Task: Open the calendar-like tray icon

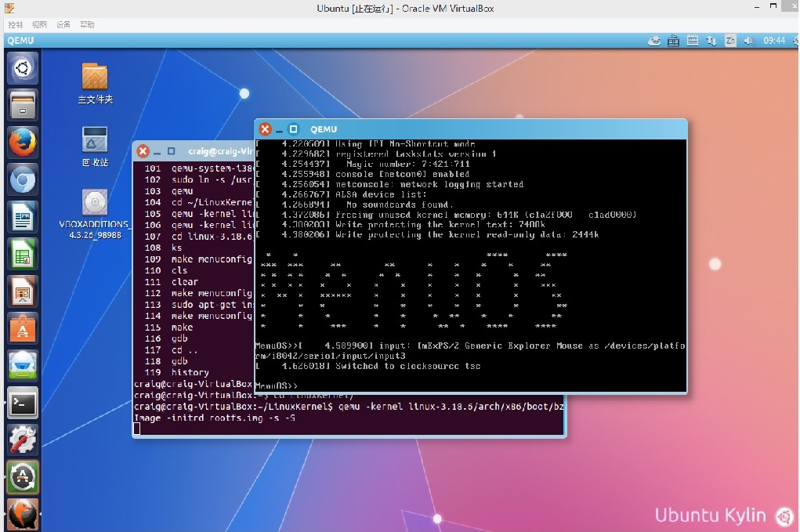Action: click(693, 41)
